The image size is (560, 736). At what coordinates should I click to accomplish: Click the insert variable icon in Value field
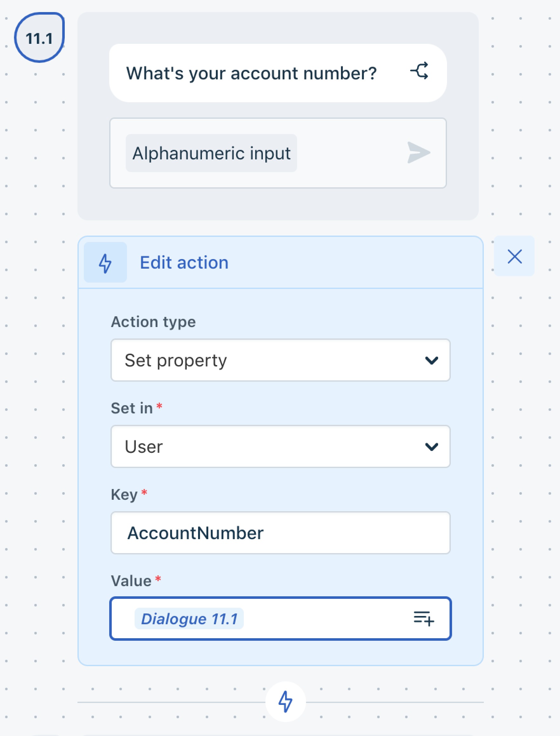point(424,618)
